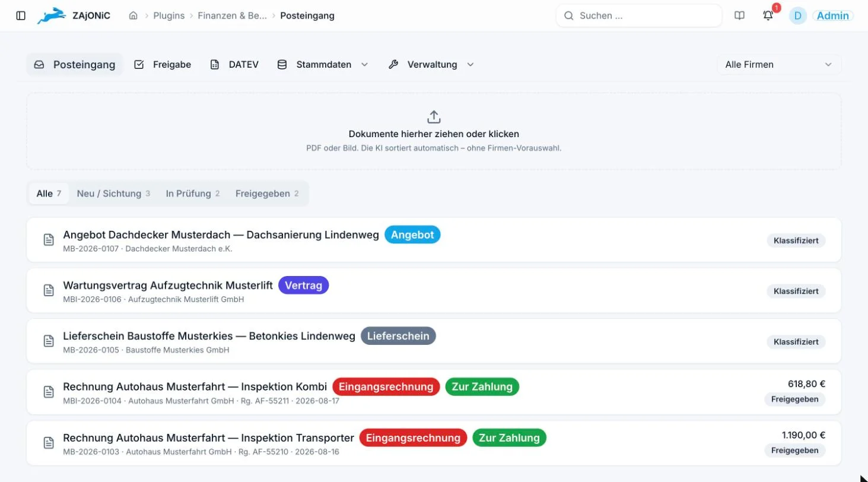Viewport: 868px width, 482px height.
Task: Expand the Verwaltung menu
Action: [431, 65]
